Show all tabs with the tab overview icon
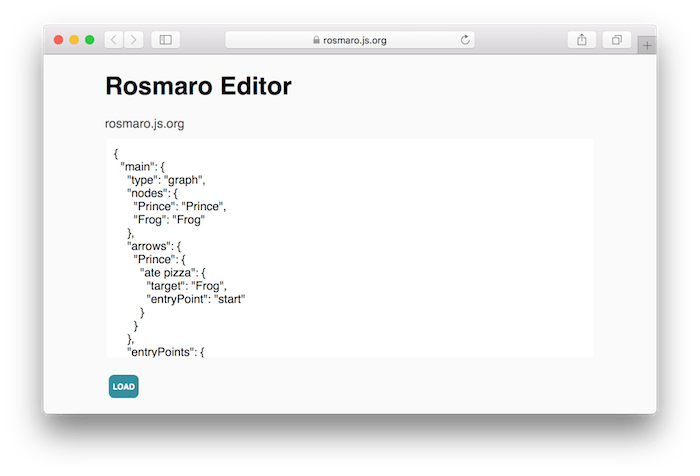This screenshot has height=476, width=700. point(617,40)
